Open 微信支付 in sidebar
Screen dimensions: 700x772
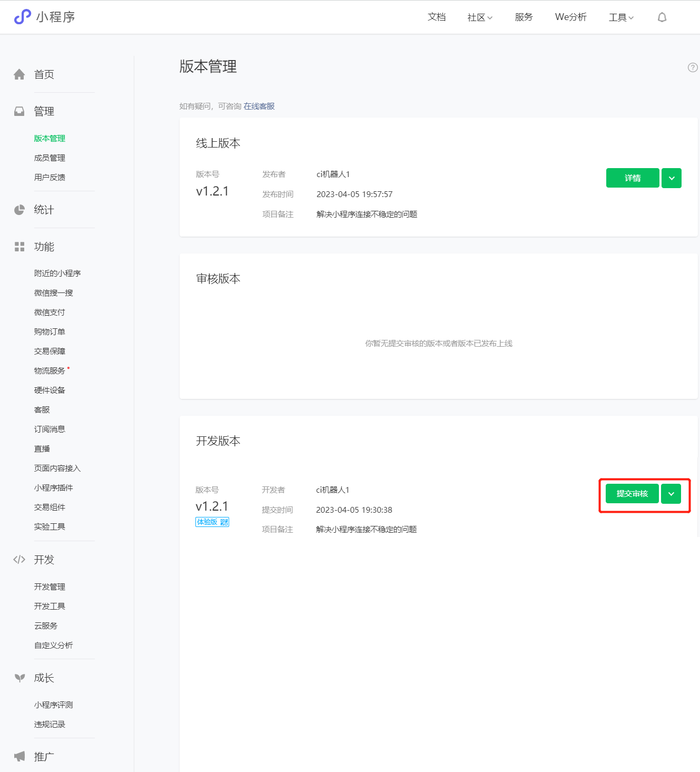click(50, 312)
